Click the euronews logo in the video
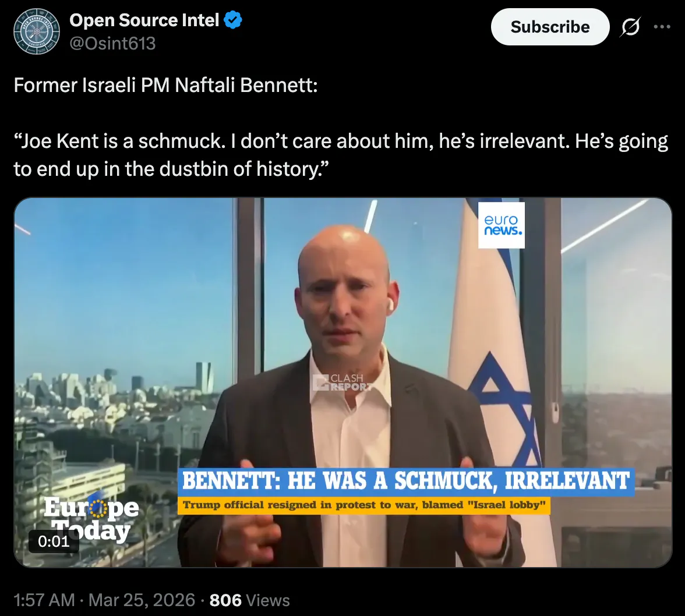This screenshot has height=616, width=685. coord(502,225)
